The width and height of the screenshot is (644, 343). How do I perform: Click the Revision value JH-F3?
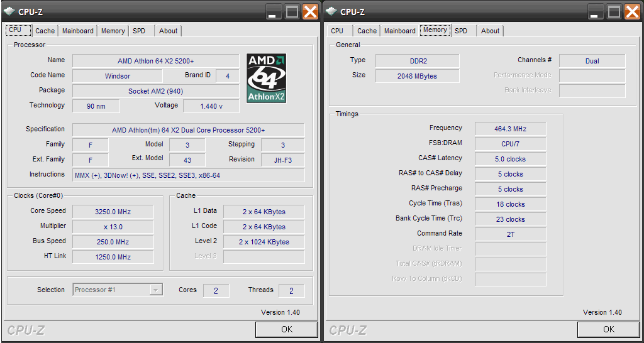(283, 160)
